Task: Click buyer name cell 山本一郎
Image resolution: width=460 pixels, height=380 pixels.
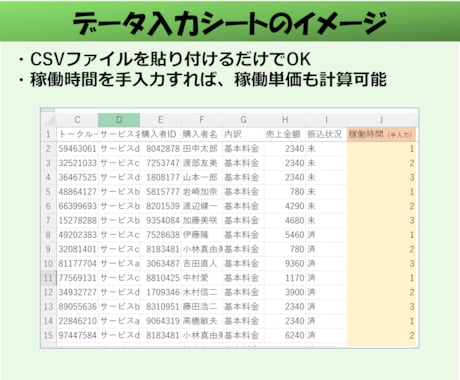Action: pyautogui.click(x=202, y=177)
